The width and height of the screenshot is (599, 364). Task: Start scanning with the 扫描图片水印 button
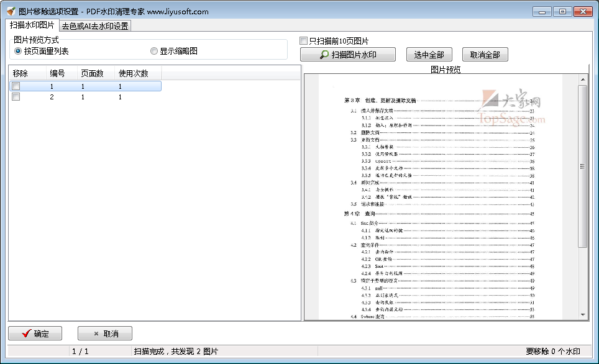click(348, 54)
